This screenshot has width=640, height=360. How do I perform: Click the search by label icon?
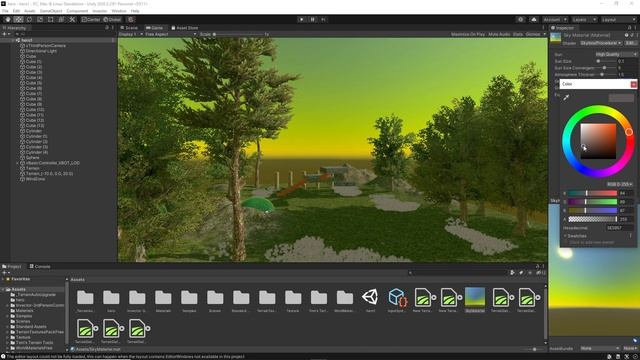(521, 273)
